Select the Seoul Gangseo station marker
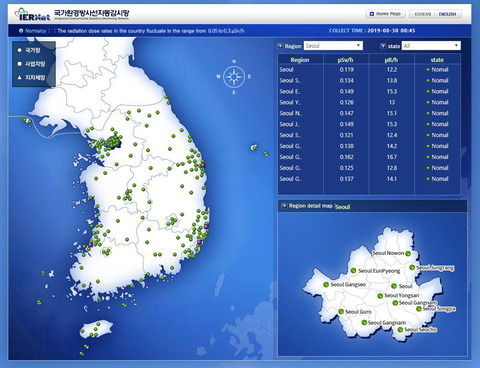 pyautogui.click(x=326, y=284)
